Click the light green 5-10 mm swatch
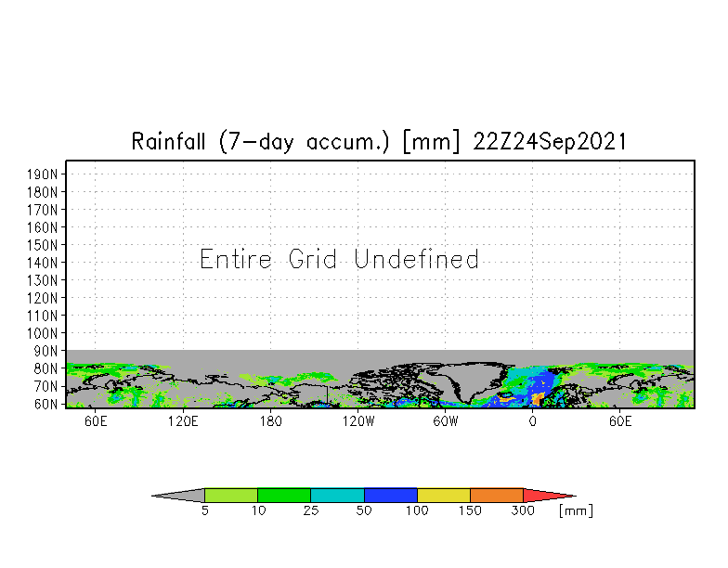The image size is (728, 568). (230, 496)
